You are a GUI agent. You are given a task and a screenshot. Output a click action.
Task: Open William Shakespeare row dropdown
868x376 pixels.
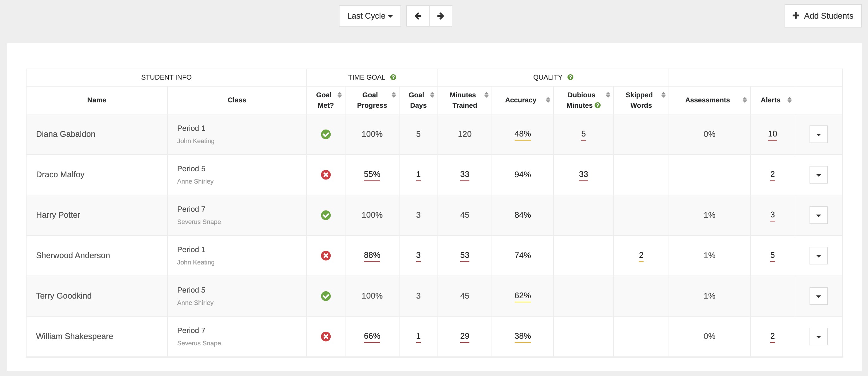tap(818, 337)
